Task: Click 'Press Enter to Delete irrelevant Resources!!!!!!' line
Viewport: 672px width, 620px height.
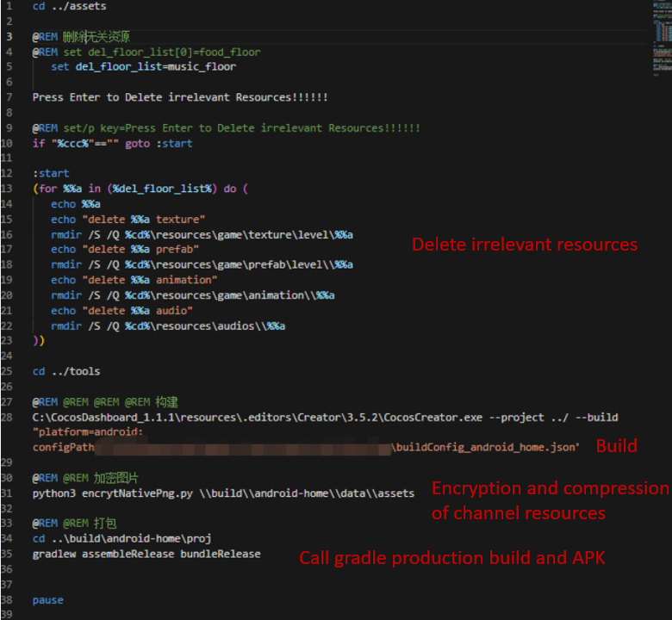Action: click(x=179, y=97)
